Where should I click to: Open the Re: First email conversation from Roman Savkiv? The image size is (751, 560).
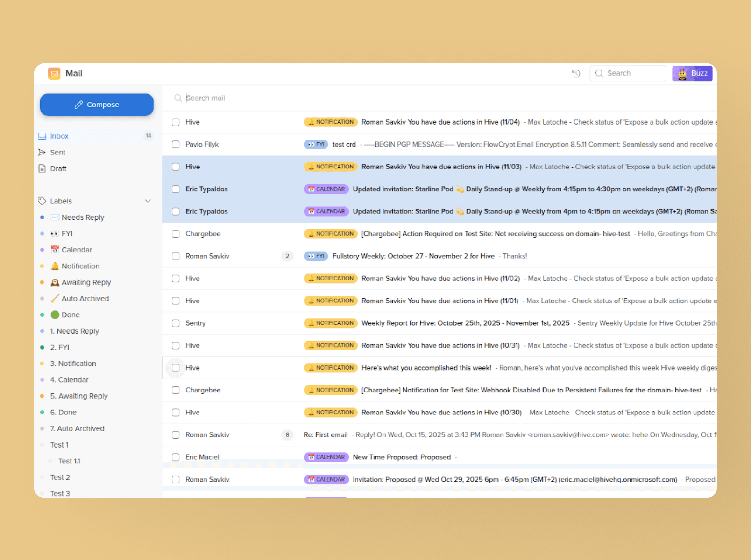point(326,434)
